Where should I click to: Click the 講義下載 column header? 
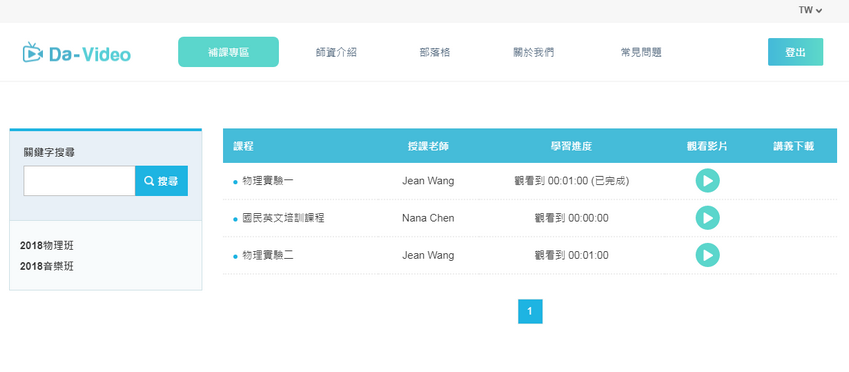(x=794, y=146)
